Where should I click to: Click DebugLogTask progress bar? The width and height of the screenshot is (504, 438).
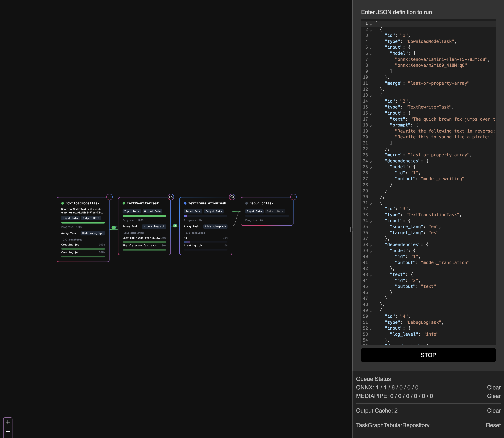click(x=267, y=216)
